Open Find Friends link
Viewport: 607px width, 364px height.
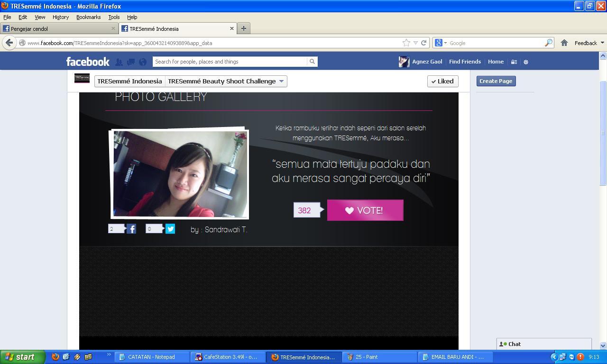point(465,62)
